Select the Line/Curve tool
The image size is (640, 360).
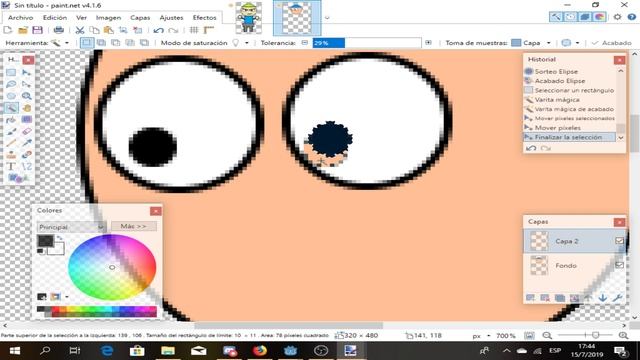[x=26, y=167]
